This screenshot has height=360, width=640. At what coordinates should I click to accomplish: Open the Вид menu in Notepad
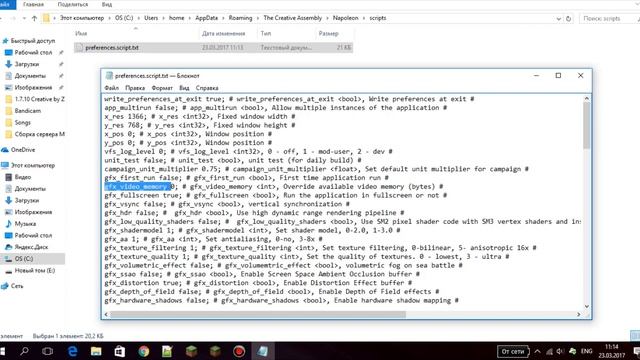point(184,88)
